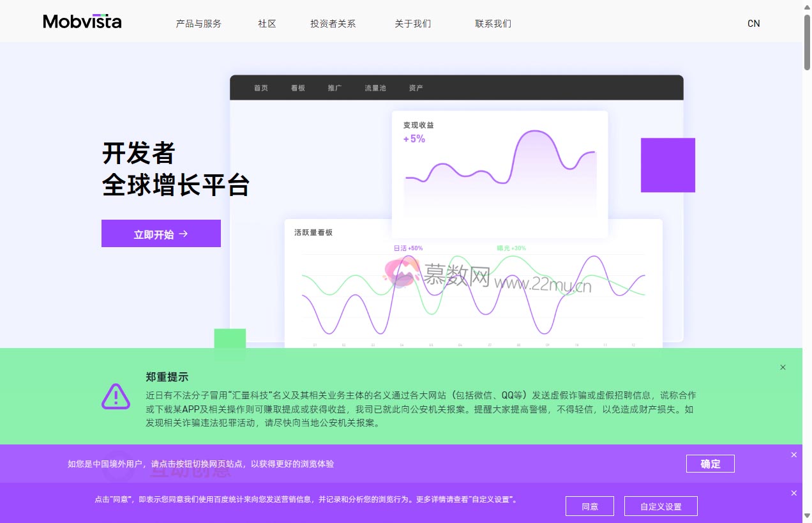
Task: Click the green square decoration
Action: (x=229, y=338)
